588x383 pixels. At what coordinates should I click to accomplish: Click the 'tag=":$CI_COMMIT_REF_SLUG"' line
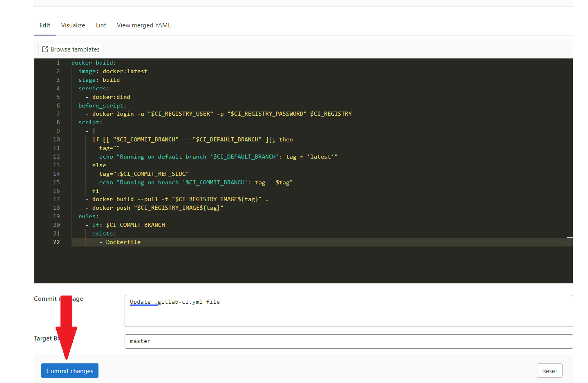pos(144,174)
